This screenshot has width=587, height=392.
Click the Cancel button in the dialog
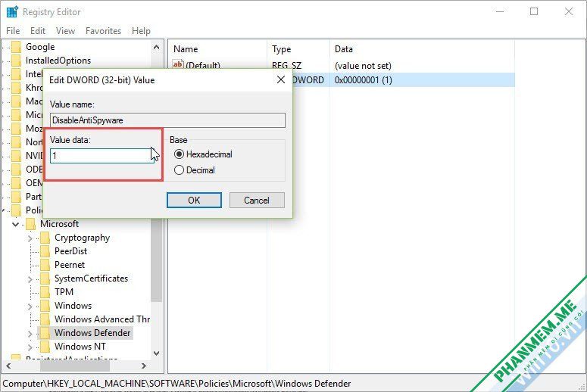(257, 200)
